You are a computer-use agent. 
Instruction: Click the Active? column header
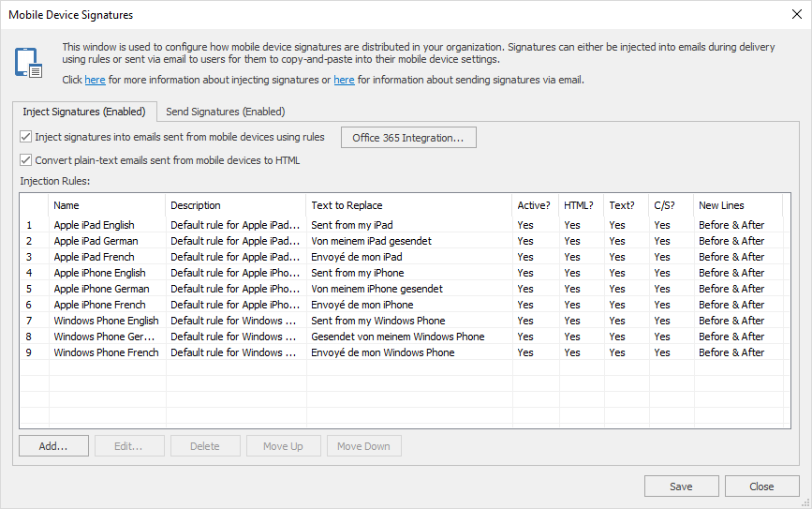534,205
